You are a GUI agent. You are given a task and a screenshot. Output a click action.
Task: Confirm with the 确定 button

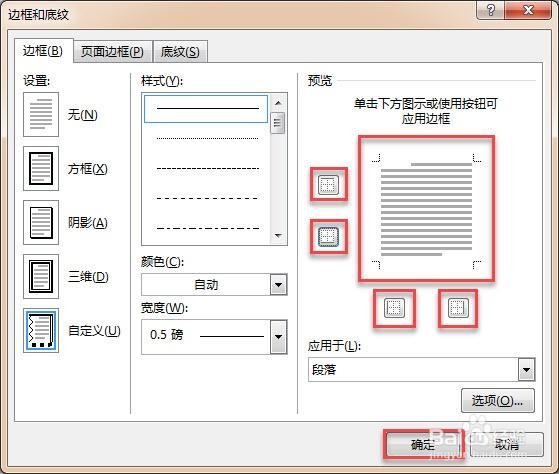423,444
